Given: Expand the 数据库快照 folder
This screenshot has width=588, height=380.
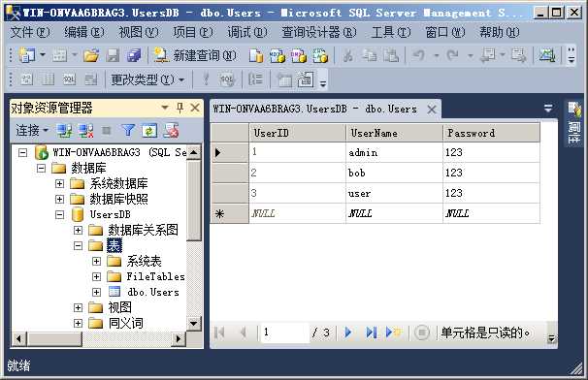Looking at the screenshot, I should [59, 199].
